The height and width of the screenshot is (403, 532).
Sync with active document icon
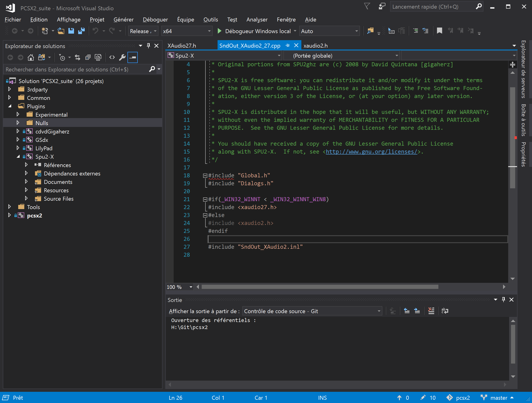click(77, 57)
